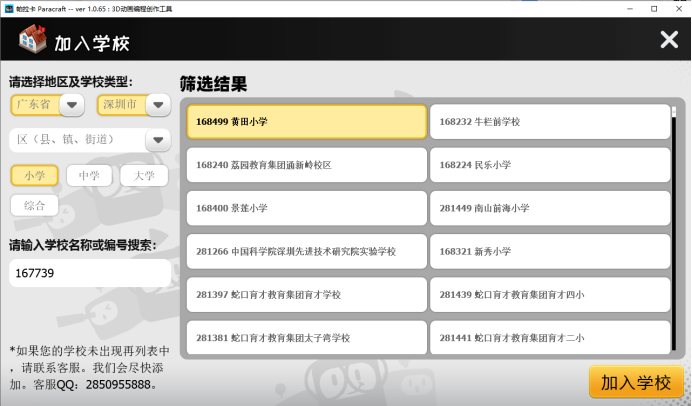
Task: Close the 加入学校 dialog with the white X
Action: coord(669,40)
